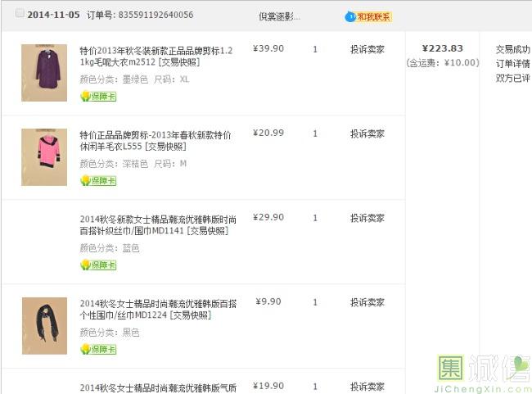Click 投诉卖家 for the ¥19.90 item

tap(367, 387)
